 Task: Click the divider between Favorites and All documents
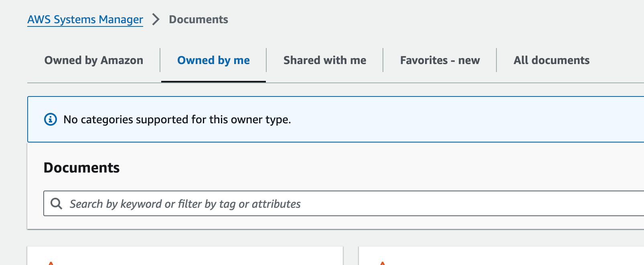click(x=496, y=60)
